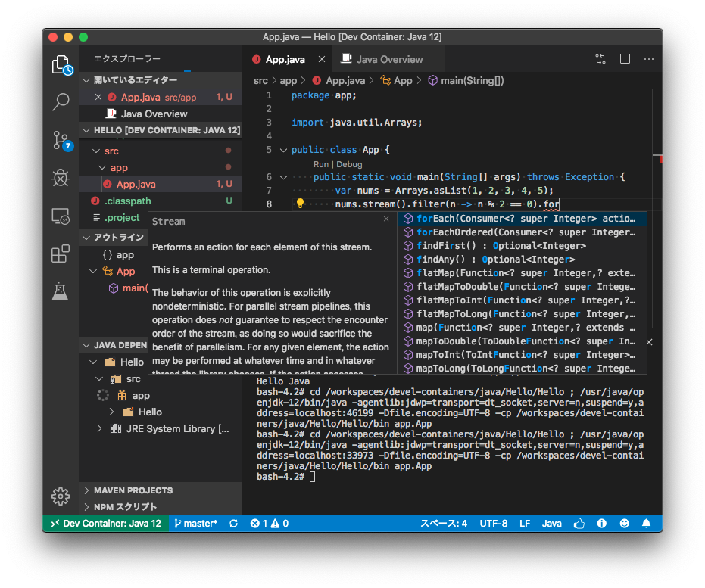Screen dimensions: 705x588
Task: Close the App.java editor tab
Action: coord(322,59)
